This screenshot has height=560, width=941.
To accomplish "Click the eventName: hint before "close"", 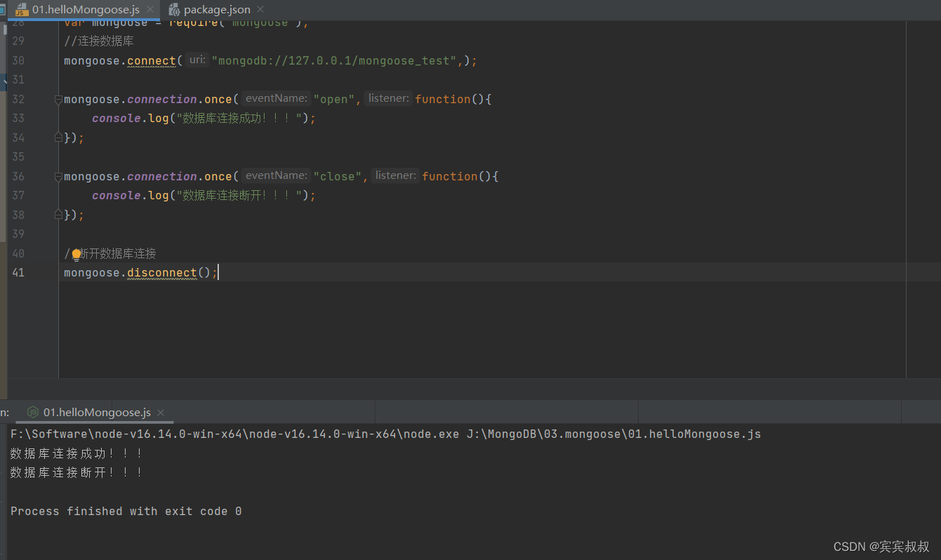I will pos(276,176).
